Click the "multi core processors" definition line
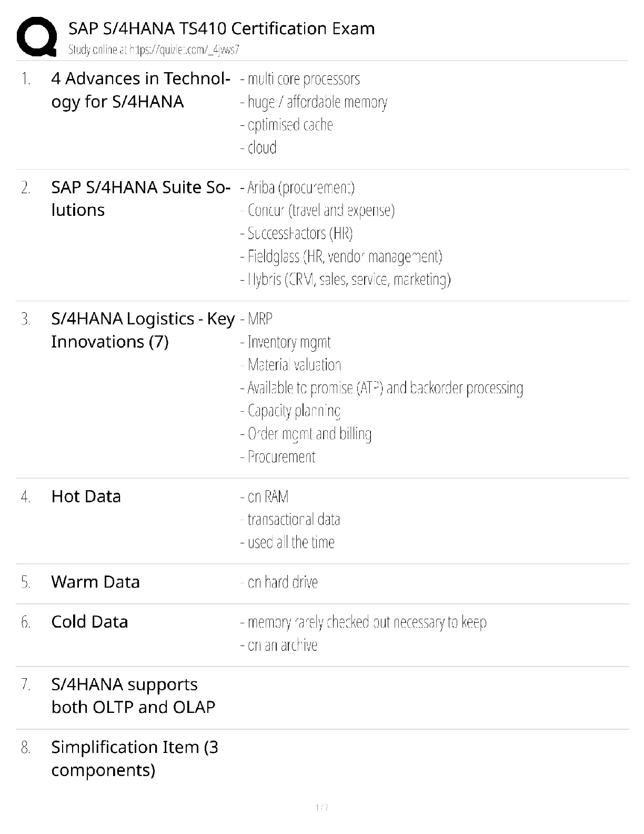Viewport: 644px width, 834px height. [x=303, y=79]
